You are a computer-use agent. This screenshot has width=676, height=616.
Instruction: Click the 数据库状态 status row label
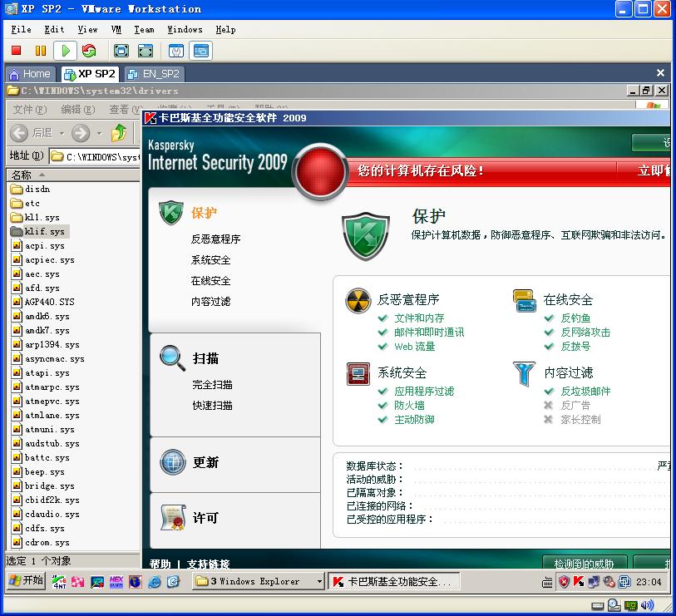[375, 466]
